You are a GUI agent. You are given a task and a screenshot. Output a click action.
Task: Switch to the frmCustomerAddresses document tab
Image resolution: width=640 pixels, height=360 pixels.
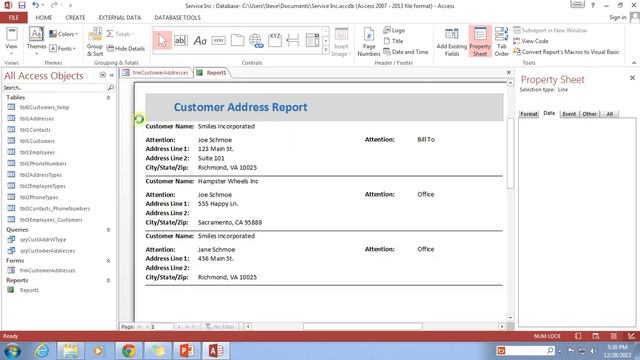coord(156,73)
